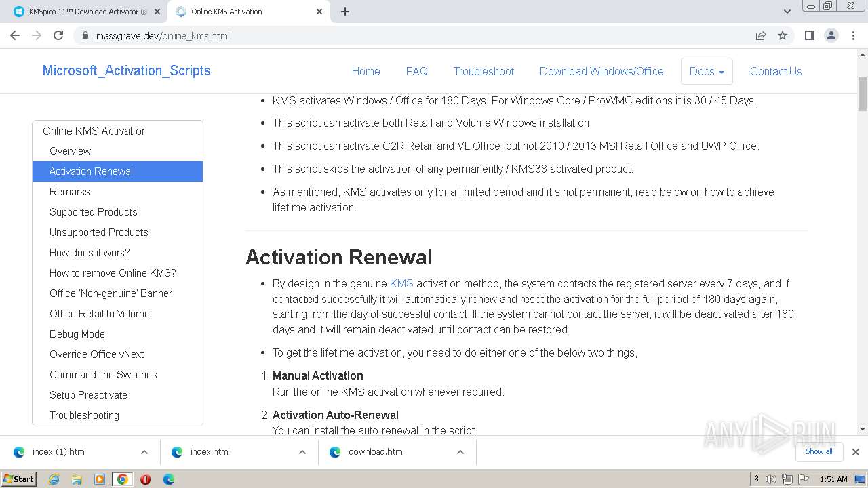Open downloaded file download.htm
The height and width of the screenshot is (488, 868).
[375, 452]
